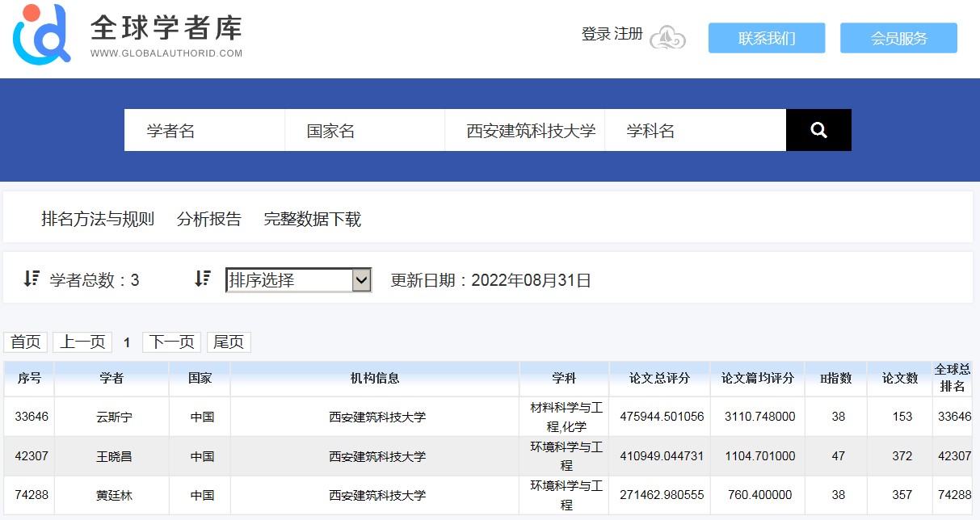Click average score 1104.701000

tap(760, 456)
